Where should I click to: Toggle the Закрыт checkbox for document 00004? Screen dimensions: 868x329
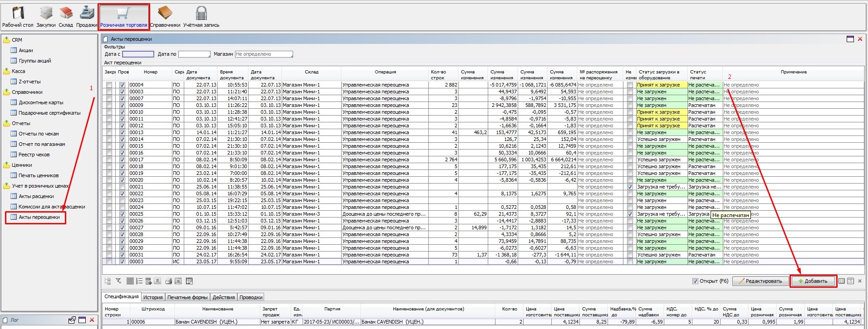click(109, 85)
